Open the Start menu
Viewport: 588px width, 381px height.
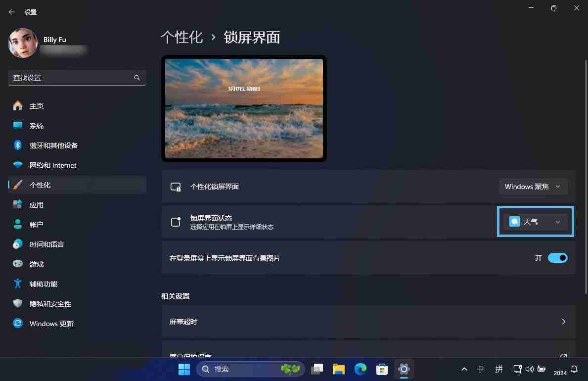pyautogui.click(x=184, y=369)
